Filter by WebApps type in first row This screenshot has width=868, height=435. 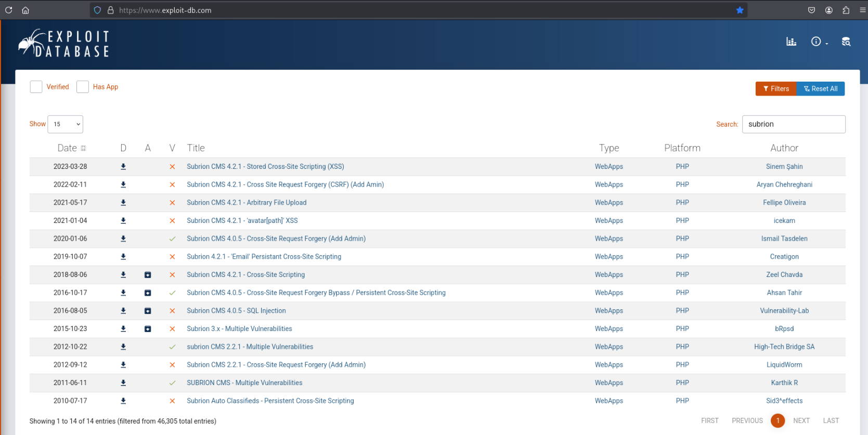(x=609, y=167)
